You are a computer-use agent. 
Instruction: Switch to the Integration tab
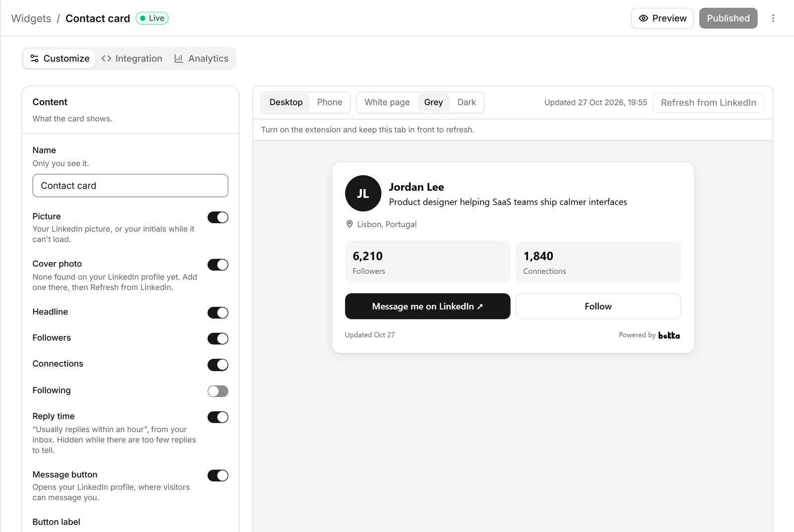pyautogui.click(x=132, y=59)
